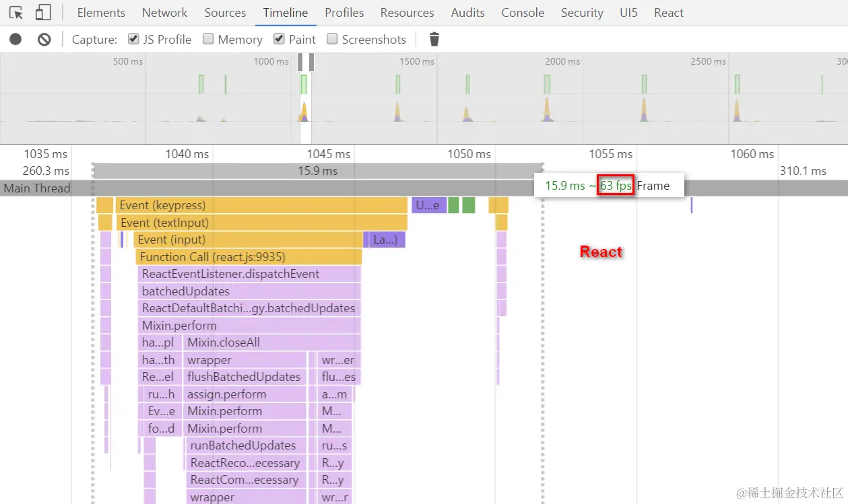The width and height of the screenshot is (848, 504).
Task: Select the Main Thread header row
Action: click(x=424, y=188)
